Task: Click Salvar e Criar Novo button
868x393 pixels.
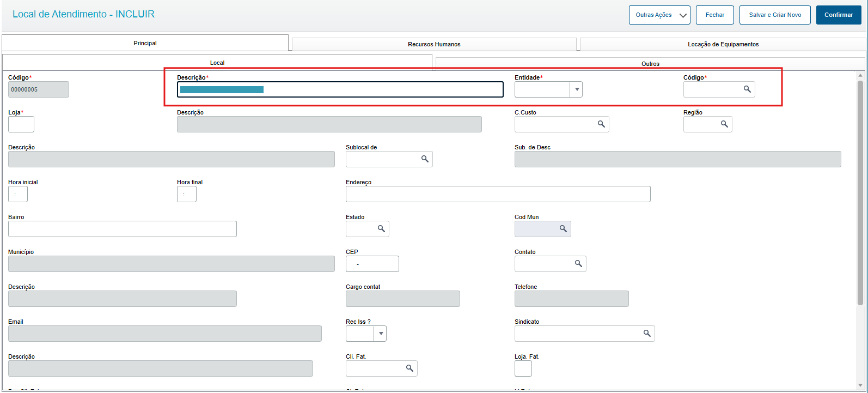Action: coord(775,15)
